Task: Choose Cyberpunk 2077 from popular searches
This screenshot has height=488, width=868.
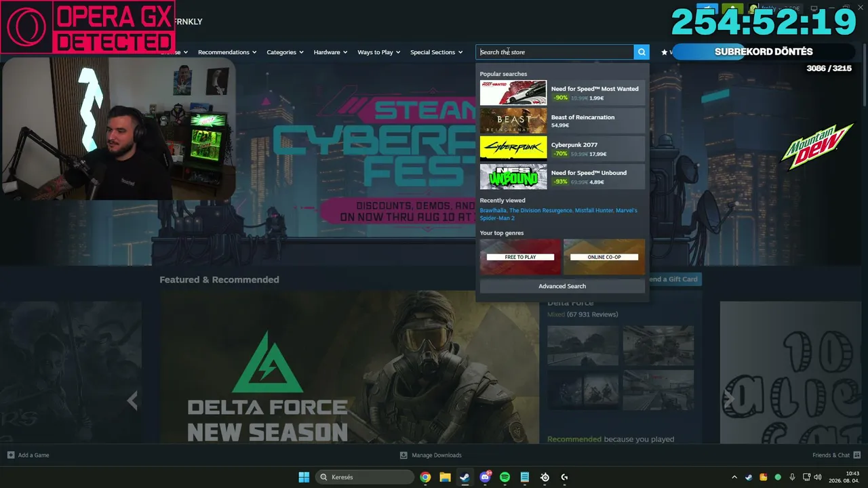Action: [x=562, y=148]
